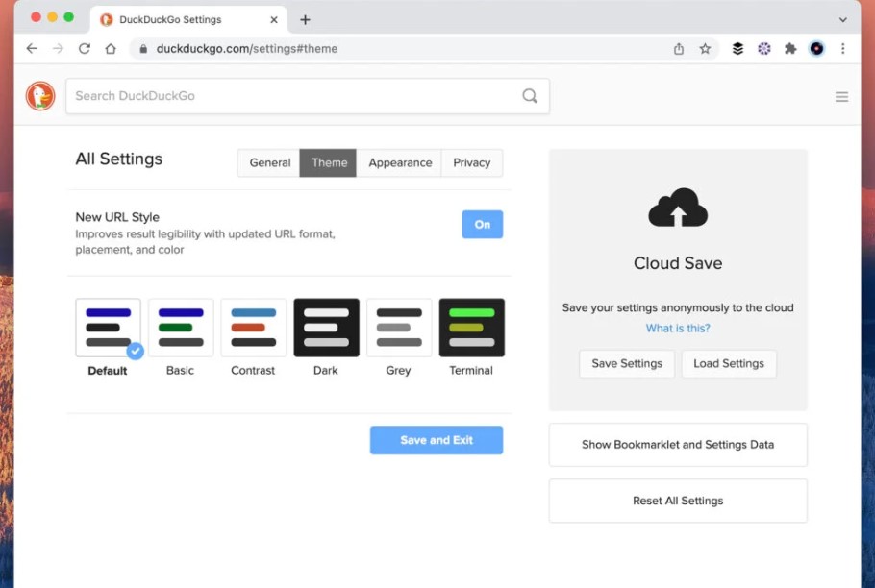Image resolution: width=875 pixels, height=588 pixels.
Task: Click the share icon in address bar
Action: [679, 48]
